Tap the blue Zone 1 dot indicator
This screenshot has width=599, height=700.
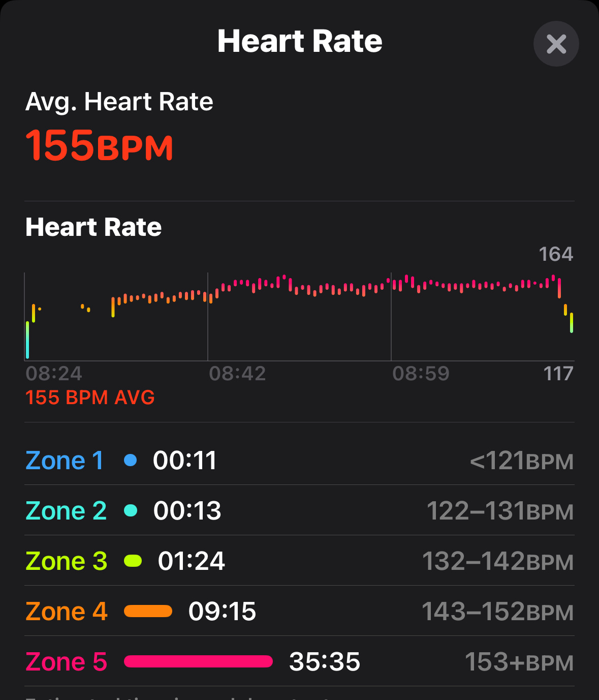click(x=131, y=460)
